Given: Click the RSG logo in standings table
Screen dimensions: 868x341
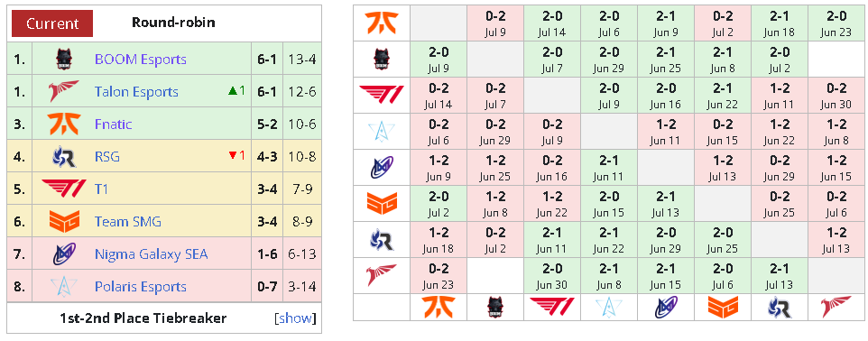Looking at the screenshot, I should [64, 157].
